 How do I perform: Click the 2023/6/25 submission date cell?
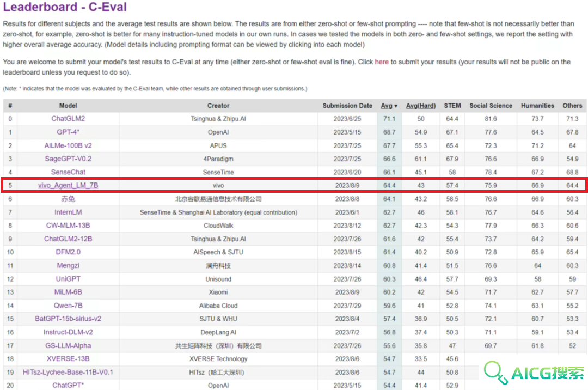tap(347, 119)
